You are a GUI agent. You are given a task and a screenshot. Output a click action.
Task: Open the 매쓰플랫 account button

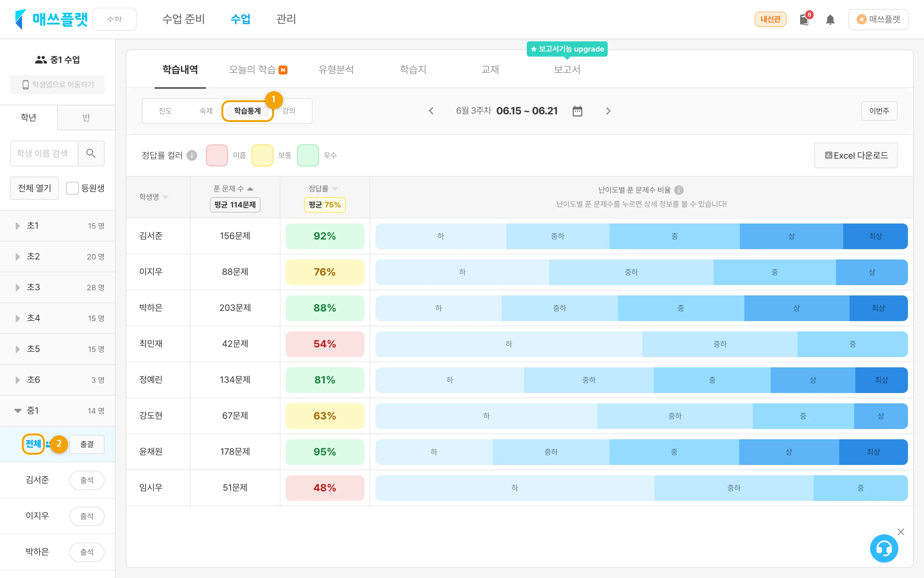[878, 19]
